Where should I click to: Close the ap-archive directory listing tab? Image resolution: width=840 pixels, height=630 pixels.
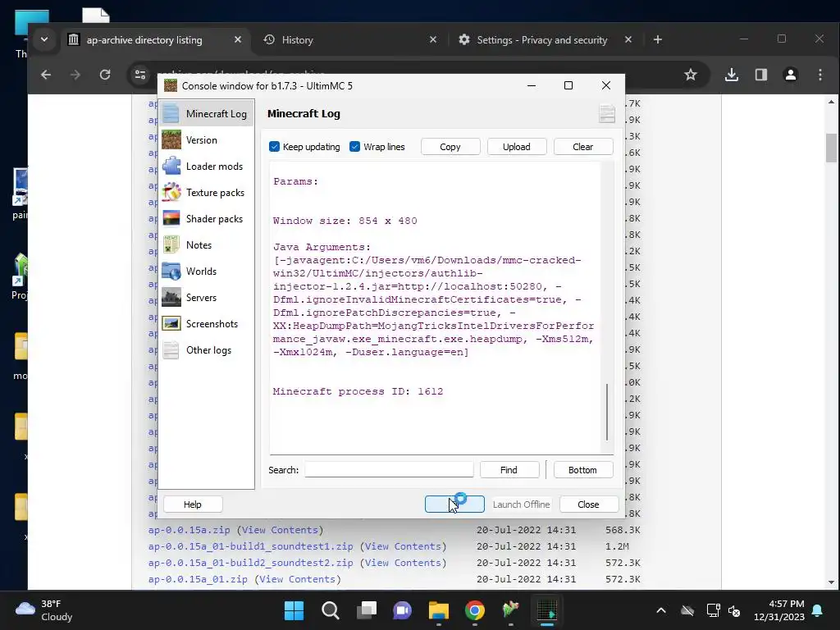pyautogui.click(x=238, y=39)
